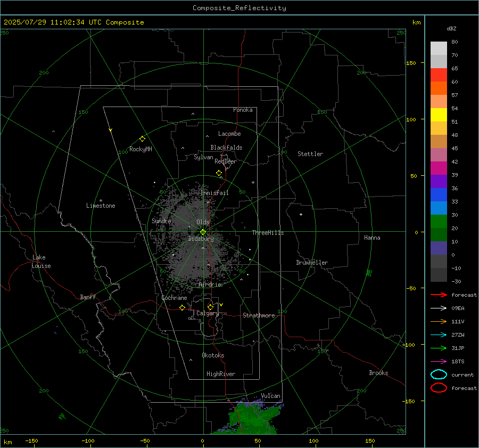Click the Hanna town label
479x448 pixels.
(372, 238)
